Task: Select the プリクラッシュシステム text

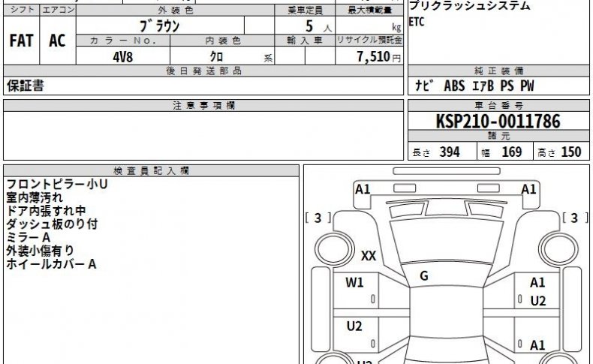Action: (469, 5)
